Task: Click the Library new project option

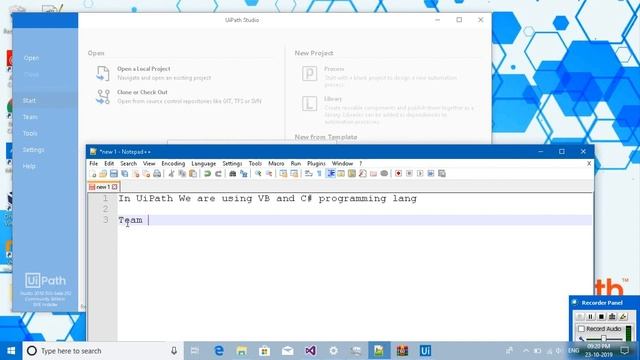Action: (x=333, y=99)
